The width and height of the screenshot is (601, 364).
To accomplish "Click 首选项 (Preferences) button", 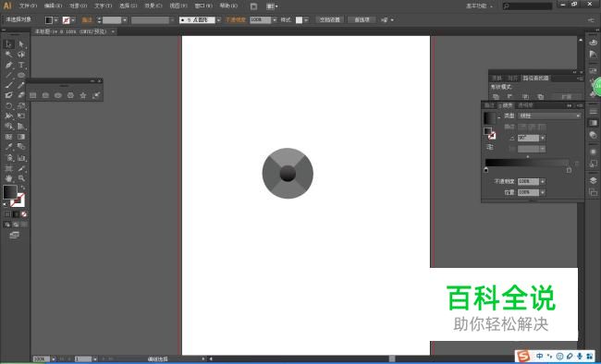I will tap(362, 20).
